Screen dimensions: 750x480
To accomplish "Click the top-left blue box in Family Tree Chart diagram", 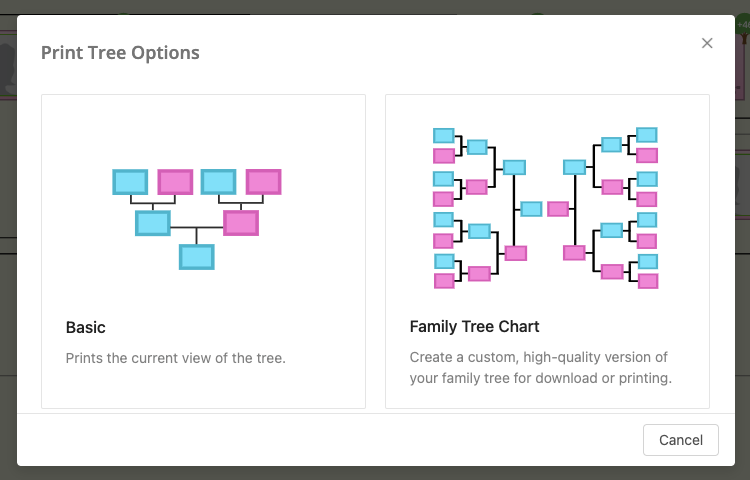I will (x=443, y=135).
